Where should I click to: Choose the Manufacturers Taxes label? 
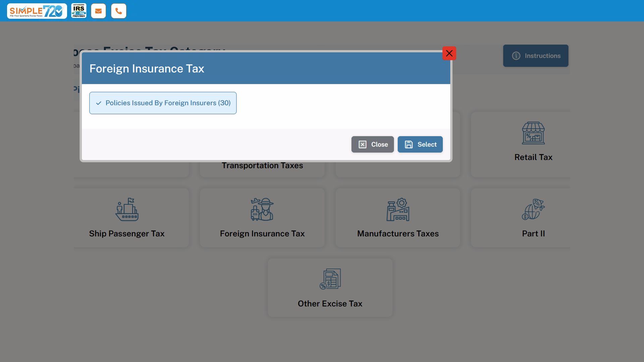pyautogui.click(x=398, y=234)
